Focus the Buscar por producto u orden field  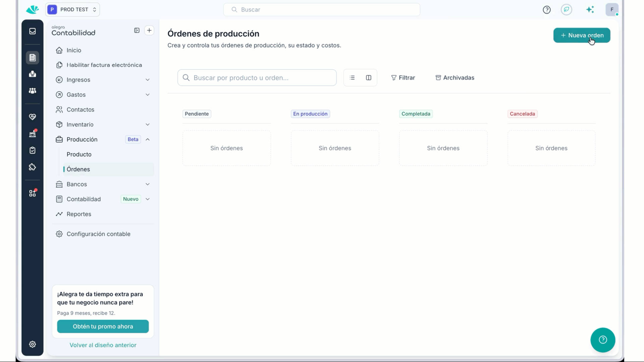tap(257, 78)
